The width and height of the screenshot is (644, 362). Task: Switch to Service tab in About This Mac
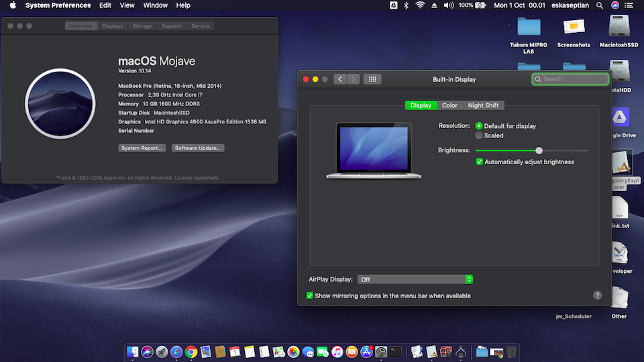201,26
